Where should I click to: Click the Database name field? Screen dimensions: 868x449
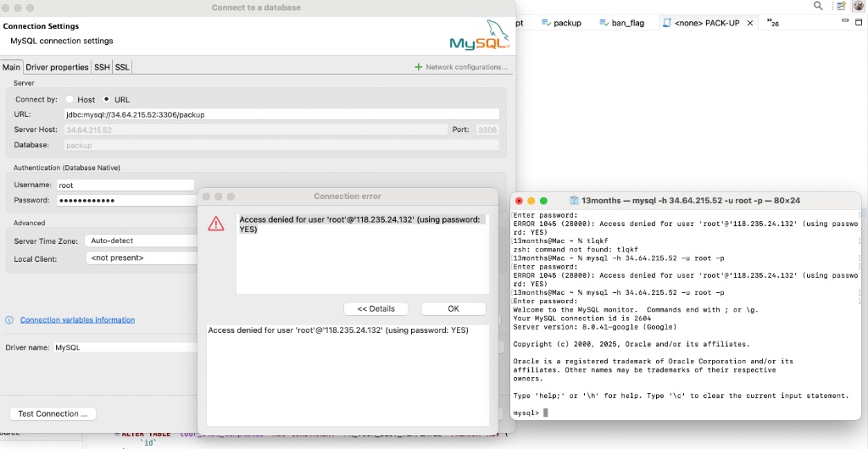[281, 146]
